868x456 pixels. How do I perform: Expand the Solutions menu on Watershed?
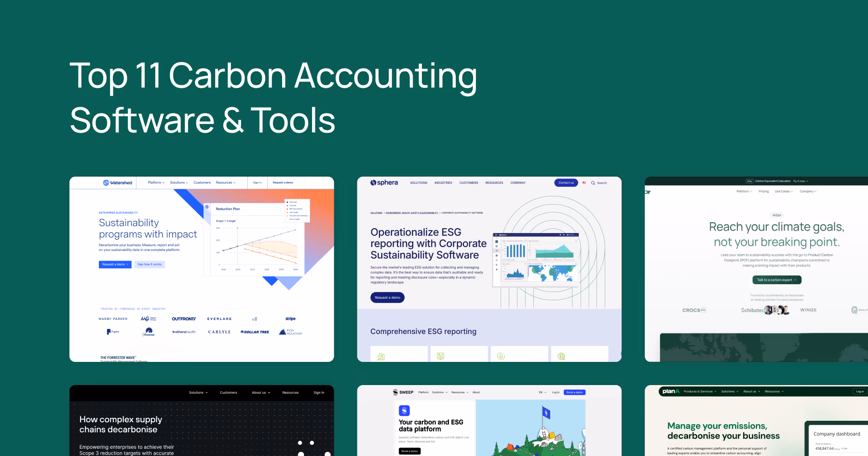pyautogui.click(x=178, y=183)
